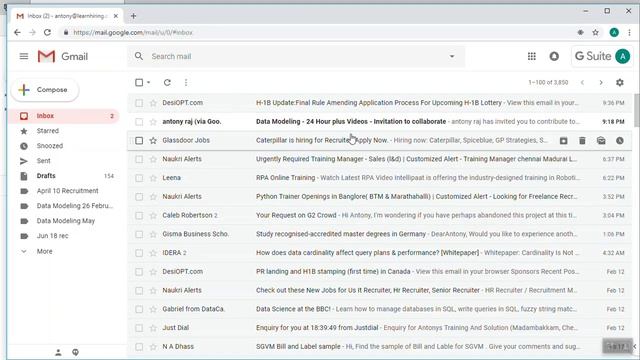Open a new browser tab
This screenshot has width=640, height=360.
pyautogui.click(x=133, y=16)
